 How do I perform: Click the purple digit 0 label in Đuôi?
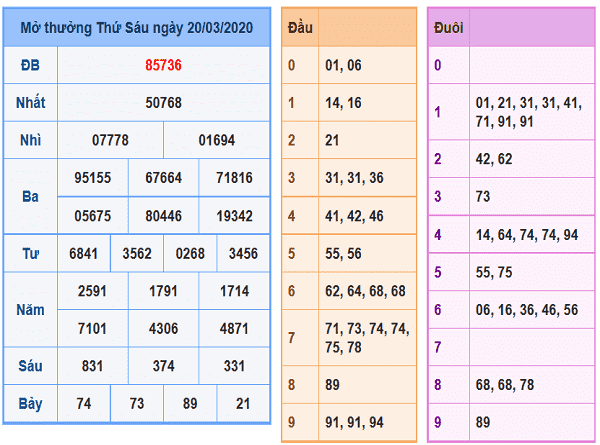(x=438, y=65)
